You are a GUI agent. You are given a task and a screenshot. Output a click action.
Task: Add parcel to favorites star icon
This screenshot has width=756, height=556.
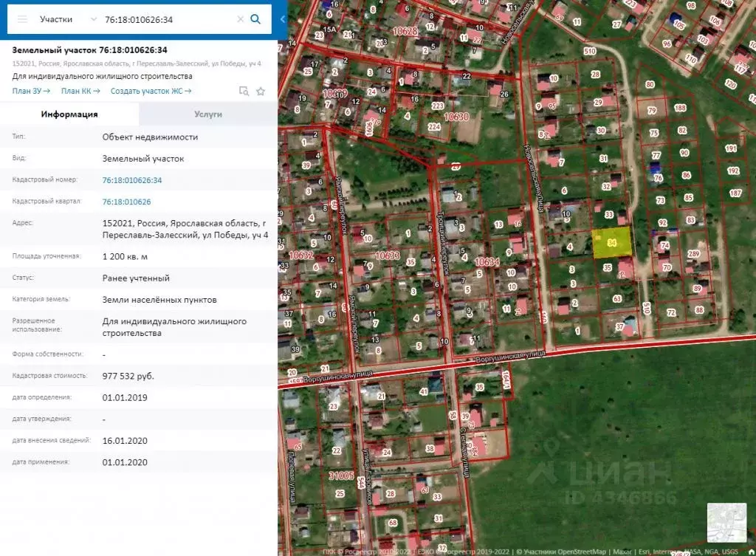[x=261, y=91]
